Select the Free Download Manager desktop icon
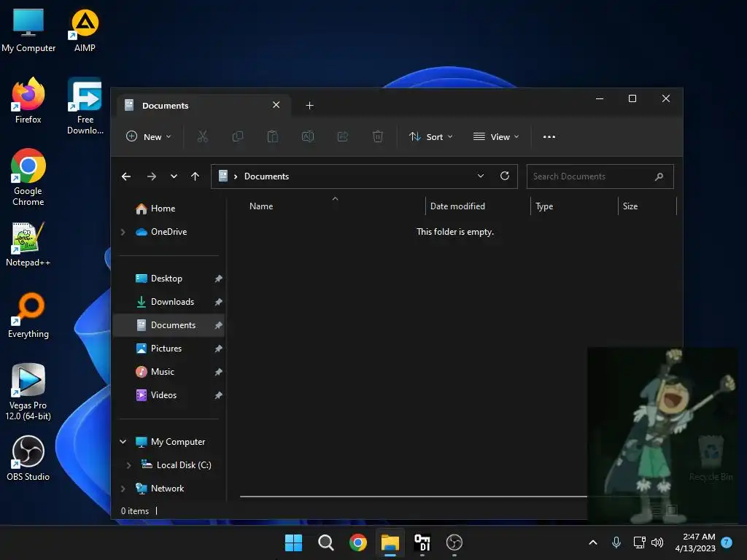The height and width of the screenshot is (560, 747). point(85,106)
